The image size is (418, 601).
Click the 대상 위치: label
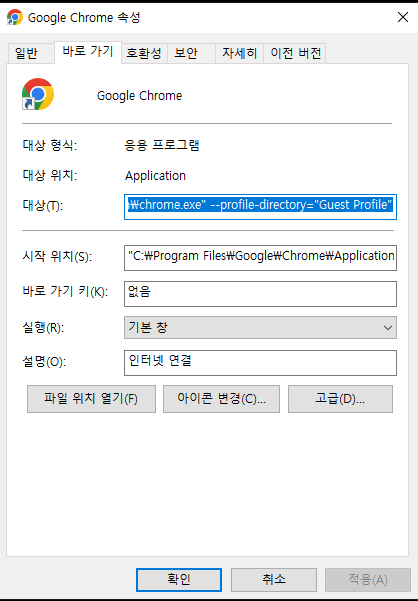tap(50, 176)
